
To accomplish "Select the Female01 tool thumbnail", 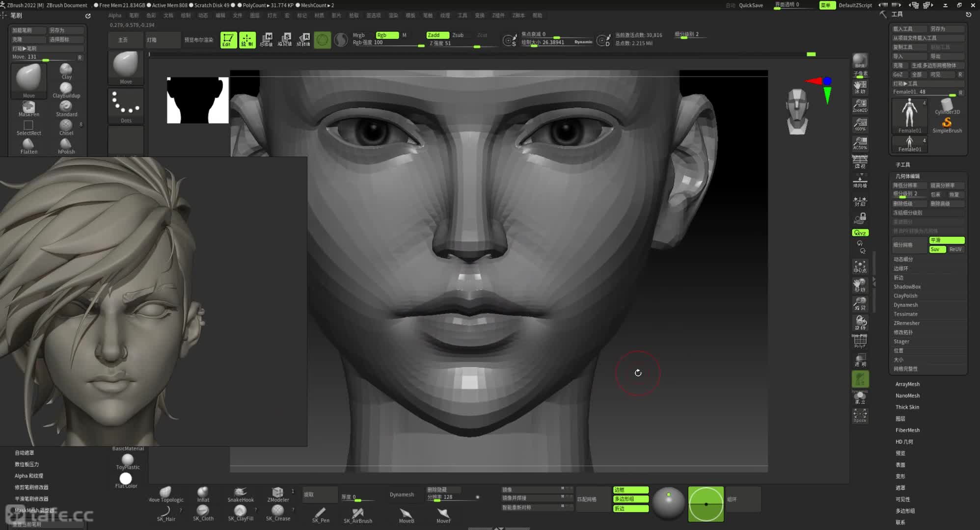I will click(x=910, y=116).
